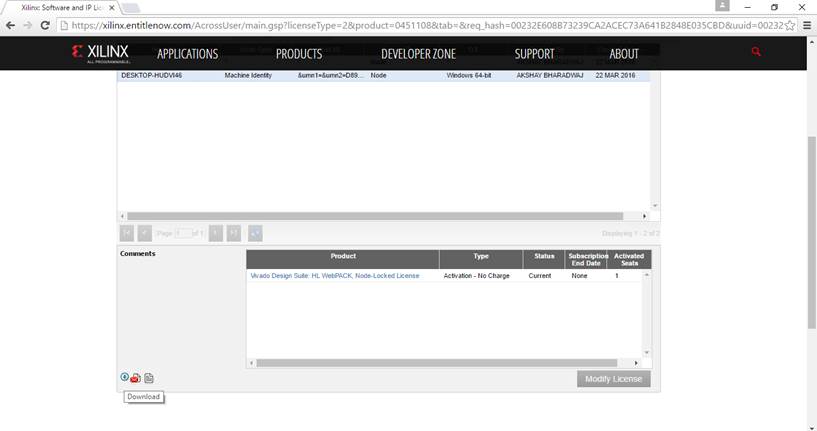Open the PRODUCTS menu
Screen dimensions: 817x431
(299, 54)
